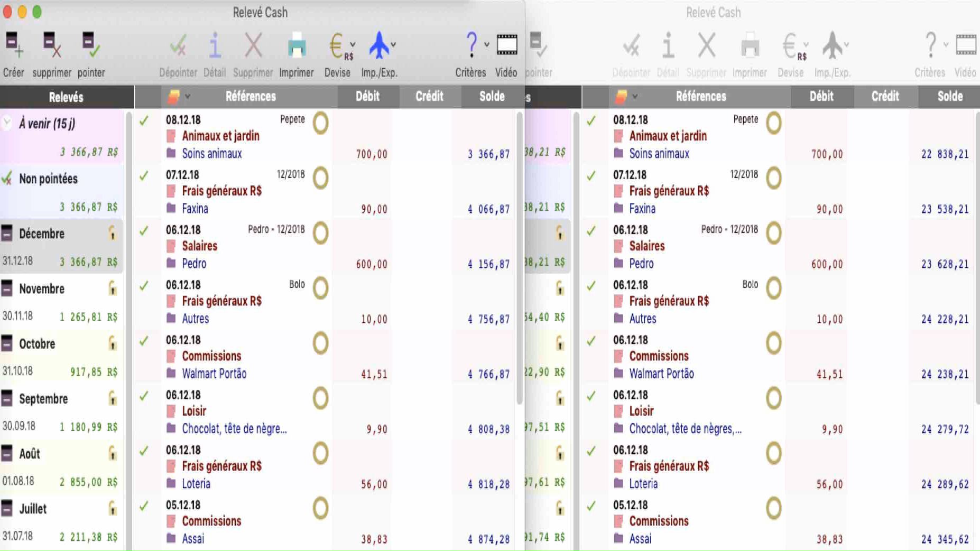This screenshot has height=551, width=980.
Task: Toggle circle marker on Assai row, background window
Action: coord(773,508)
